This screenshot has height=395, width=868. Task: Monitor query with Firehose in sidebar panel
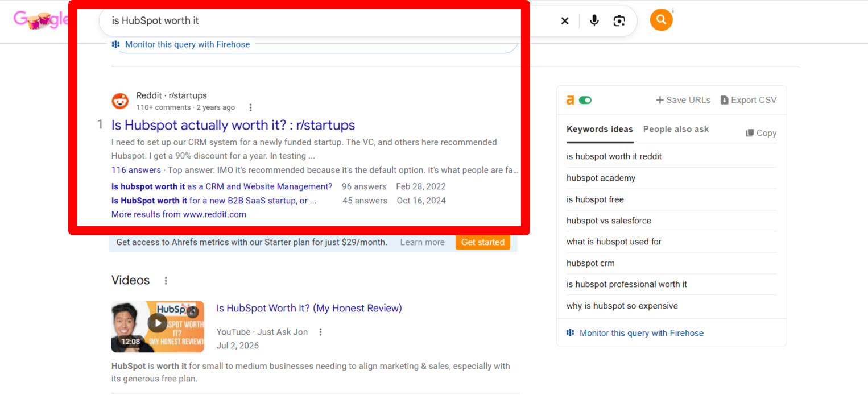635,333
